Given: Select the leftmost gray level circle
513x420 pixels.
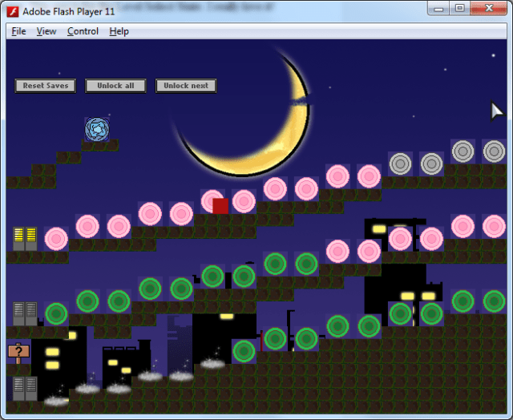Looking at the screenshot, I should (400, 164).
